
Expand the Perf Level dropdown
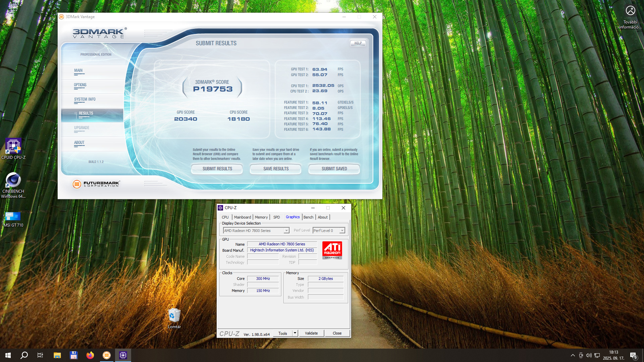coord(342,231)
